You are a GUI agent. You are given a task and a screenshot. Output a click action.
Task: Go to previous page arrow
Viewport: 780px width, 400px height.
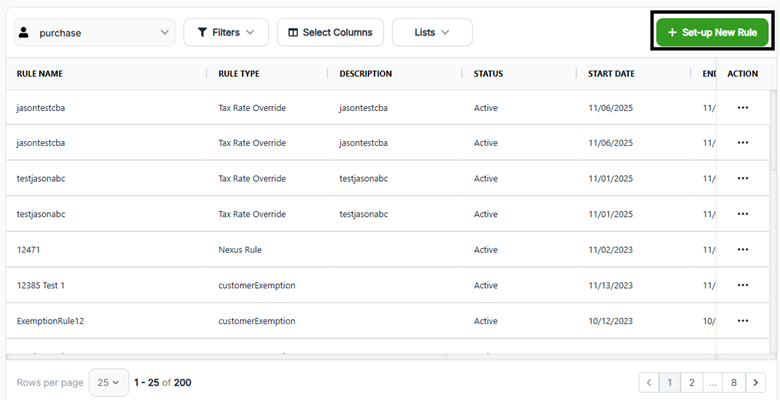click(649, 383)
